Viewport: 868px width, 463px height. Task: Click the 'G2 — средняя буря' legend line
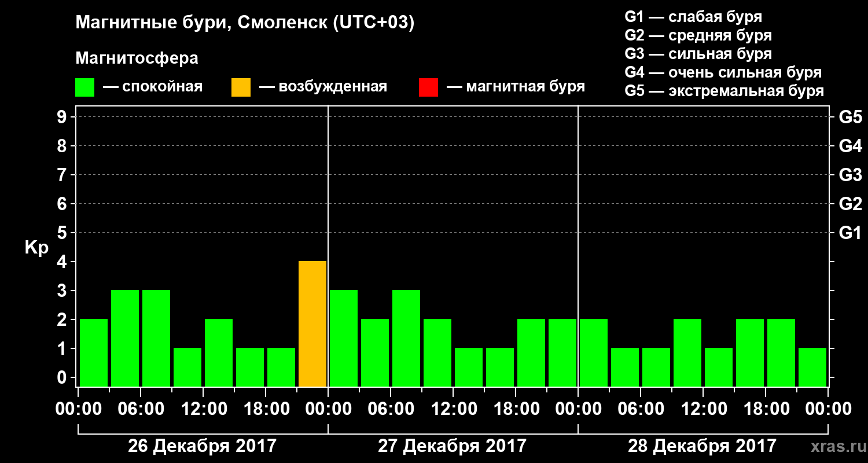coord(698,35)
